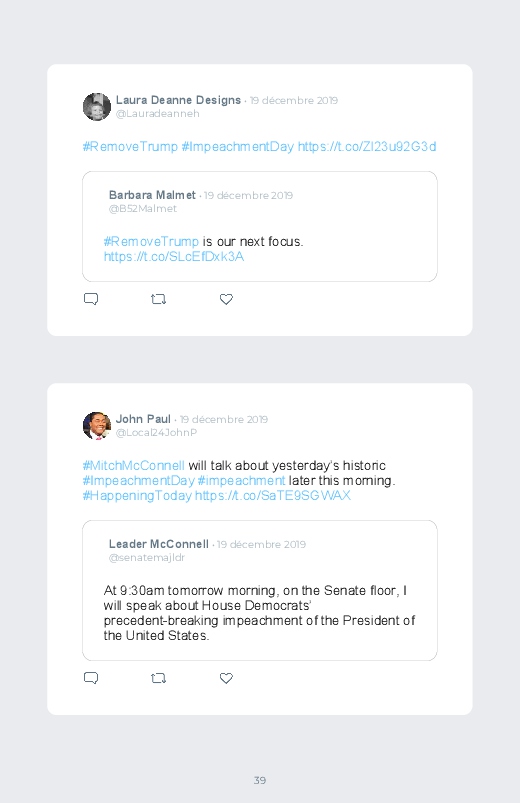Open the #RemoveTrump hashtag in Laura's tweet

tap(130, 146)
